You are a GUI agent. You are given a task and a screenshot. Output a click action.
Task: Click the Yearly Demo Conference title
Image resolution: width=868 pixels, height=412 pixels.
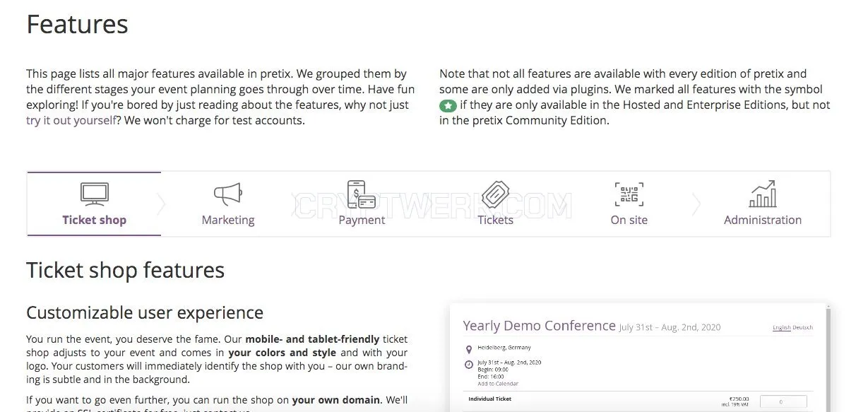coord(539,326)
